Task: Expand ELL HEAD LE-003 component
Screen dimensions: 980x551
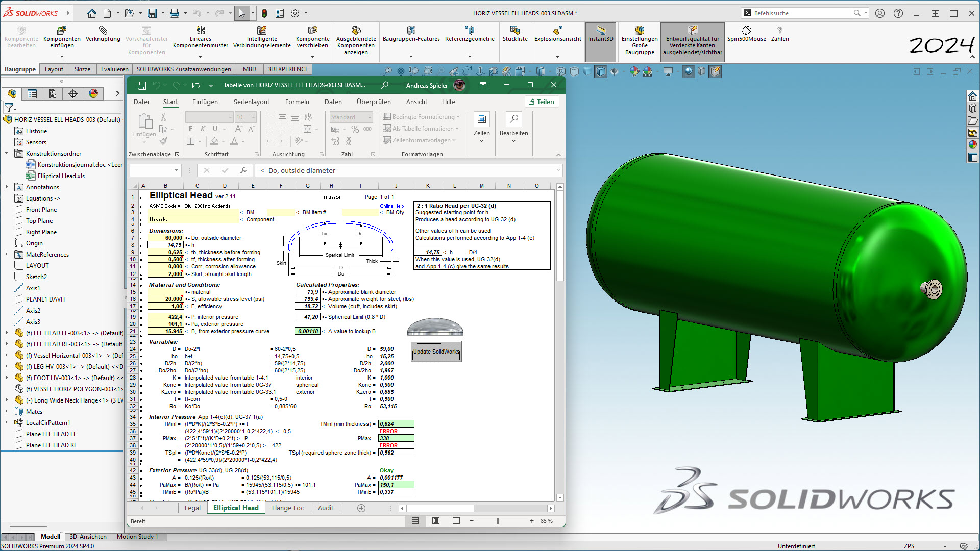Action: point(7,333)
